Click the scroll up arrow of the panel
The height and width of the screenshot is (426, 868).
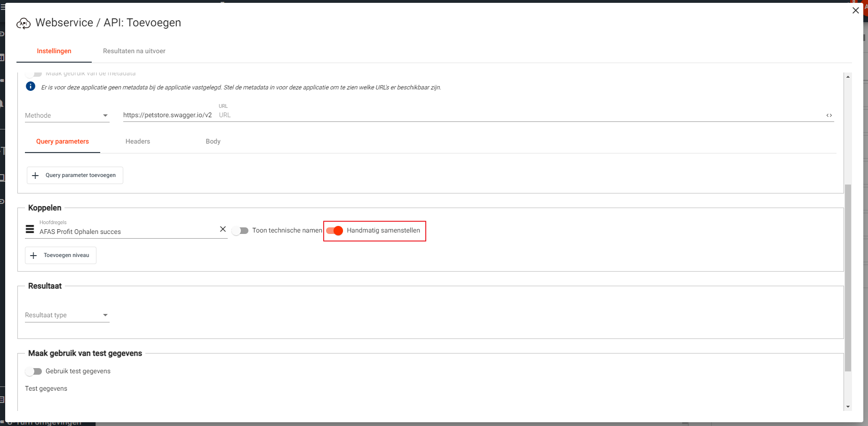pyautogui.click(x=848, y=77)
